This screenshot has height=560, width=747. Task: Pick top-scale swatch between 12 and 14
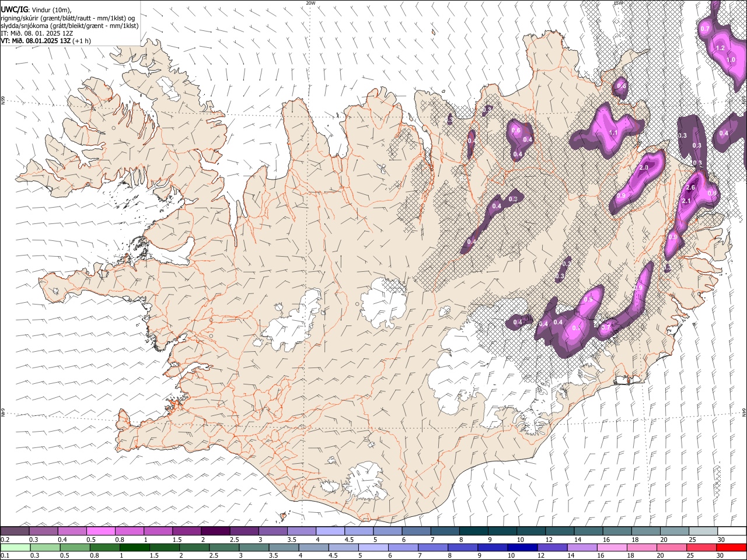559,531
